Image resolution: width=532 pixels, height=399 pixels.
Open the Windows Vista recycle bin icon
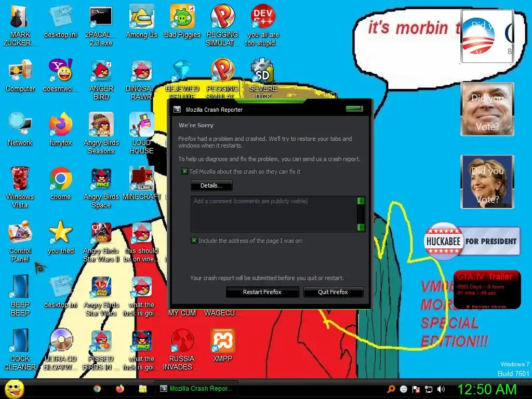click(x=20, y=187)
